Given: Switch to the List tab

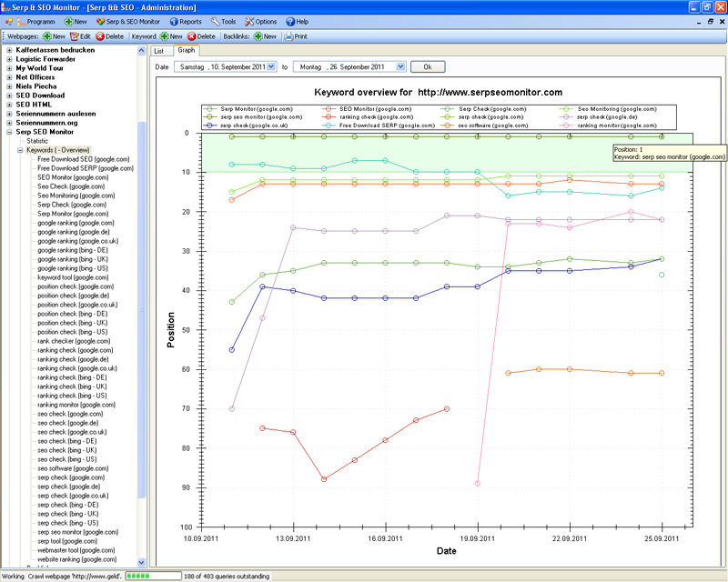Looking at the screenshot, I should click(x=159, y=51).
